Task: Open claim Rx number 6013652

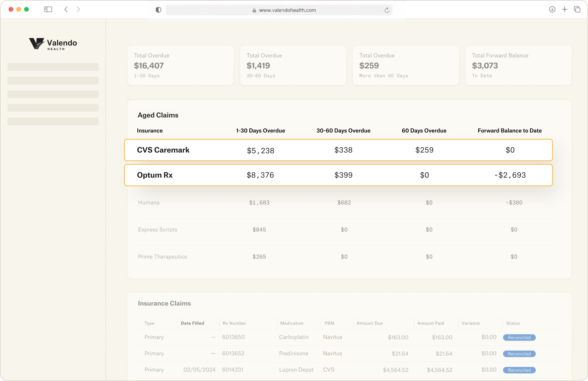Action: click(233, 353)
